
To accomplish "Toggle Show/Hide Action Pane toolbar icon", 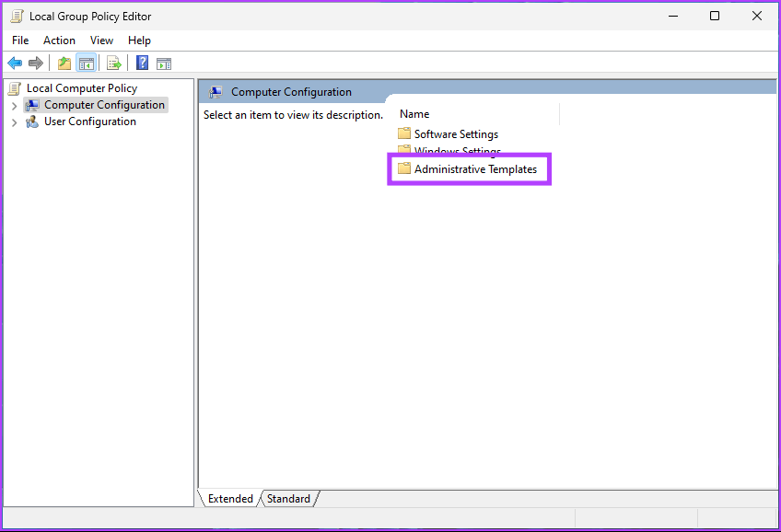I will (164, 64).
